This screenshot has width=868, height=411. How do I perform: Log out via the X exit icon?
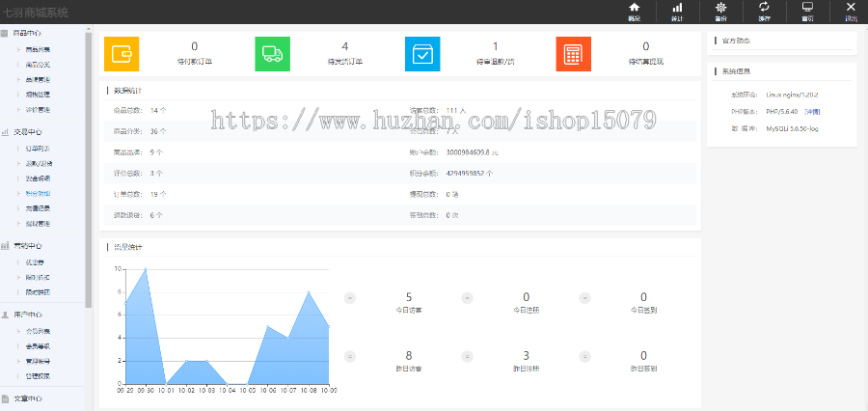851,8
